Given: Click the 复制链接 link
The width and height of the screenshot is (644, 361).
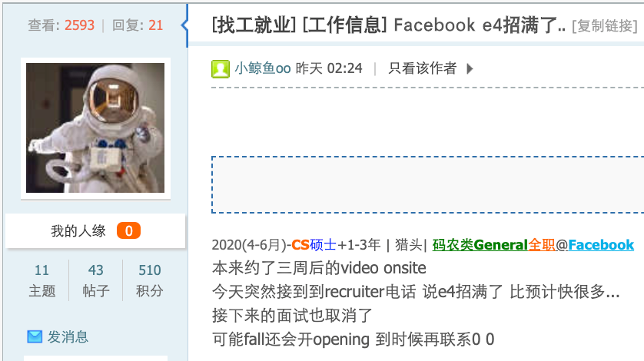Looking at the screenshot, I should pyautogui.click(x=605, y=26).
